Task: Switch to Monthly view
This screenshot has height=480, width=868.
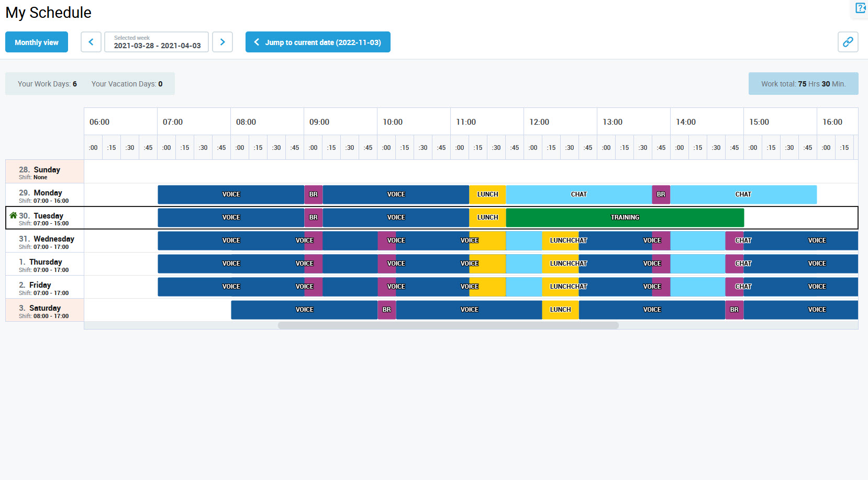Action: [37, 42]
